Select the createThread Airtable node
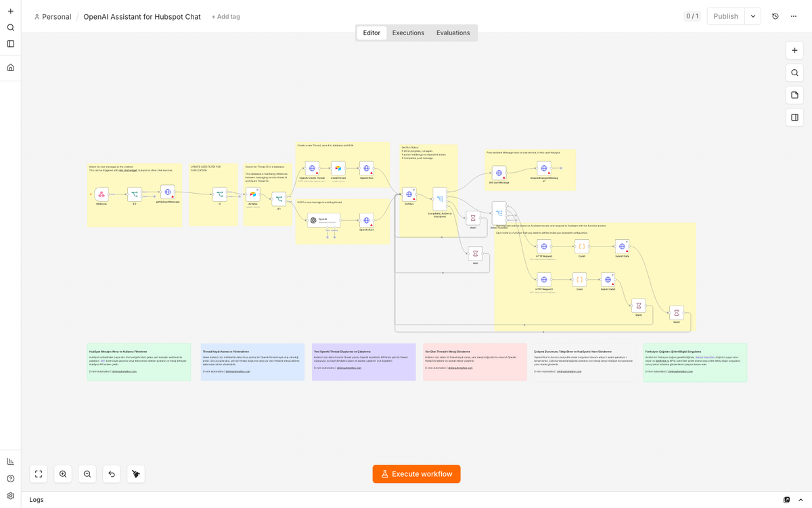Viewport: 812px width, 508px height. (338, 169)
